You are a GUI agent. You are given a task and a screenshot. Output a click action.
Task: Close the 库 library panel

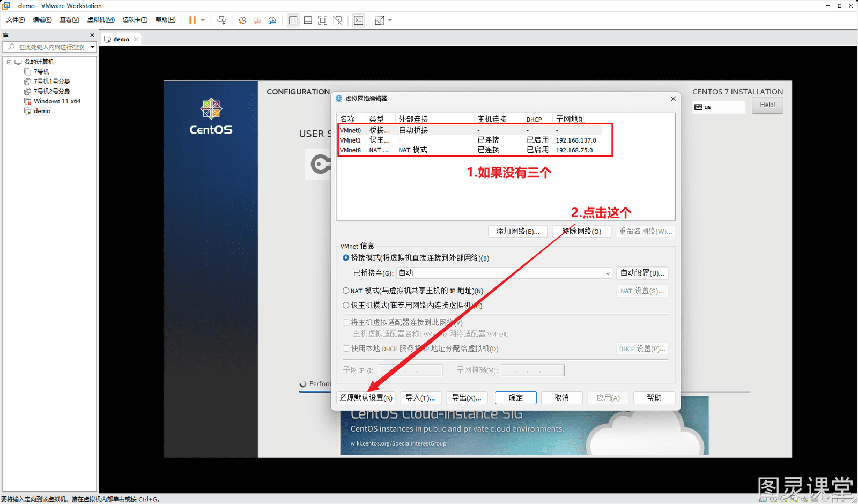92,35
